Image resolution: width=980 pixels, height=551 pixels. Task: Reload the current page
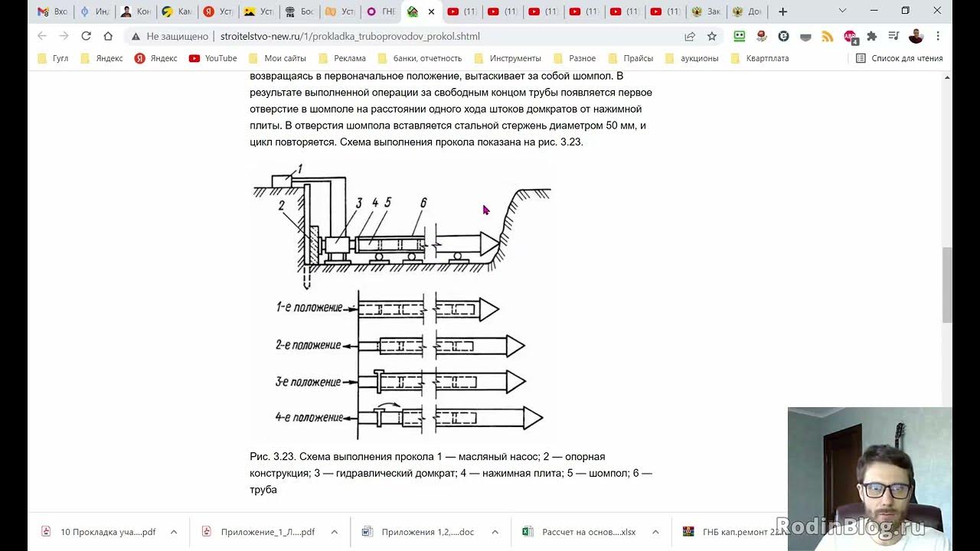point(86,36)
